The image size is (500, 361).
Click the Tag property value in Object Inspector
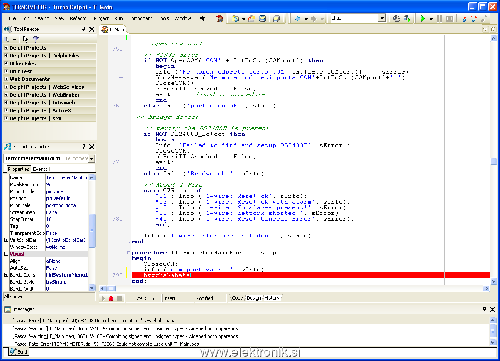click(67, 226)
